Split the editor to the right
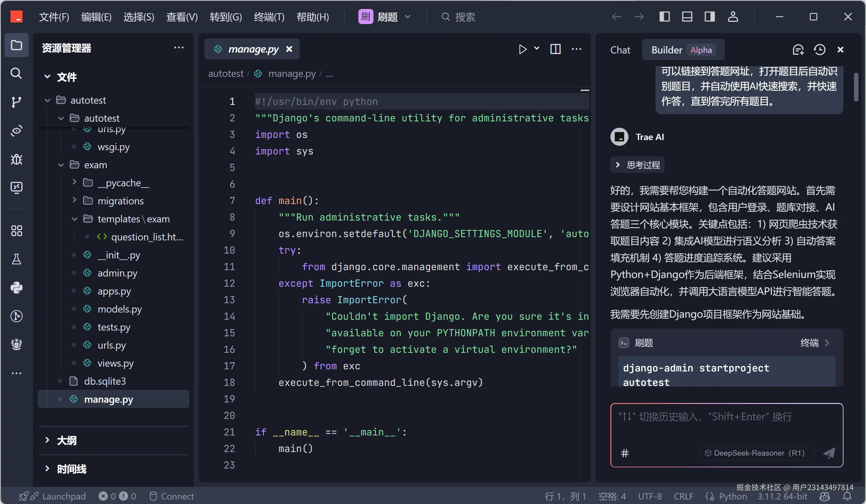866x504 pixels. [x=555, y=49]
